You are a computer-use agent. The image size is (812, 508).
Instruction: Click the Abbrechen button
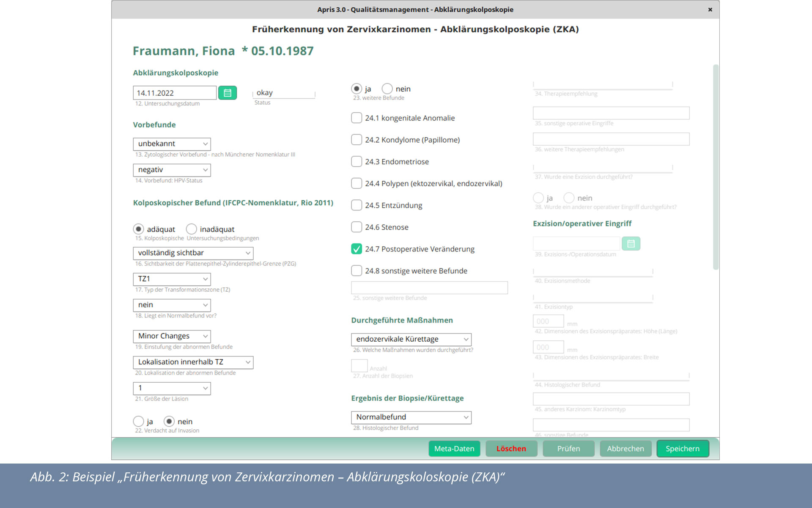(x=625, y=449)
